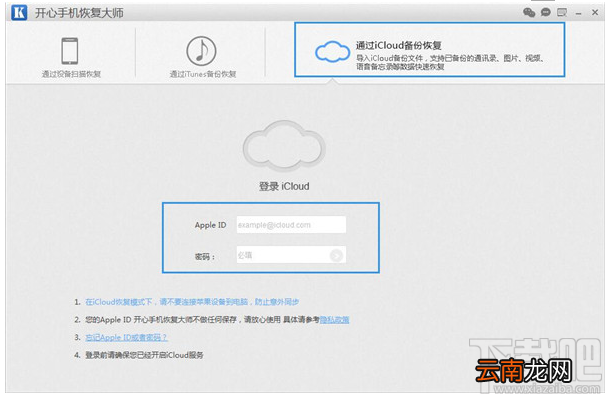Select the phone device scan icon
609x399 pixels.
click(70, 51)
